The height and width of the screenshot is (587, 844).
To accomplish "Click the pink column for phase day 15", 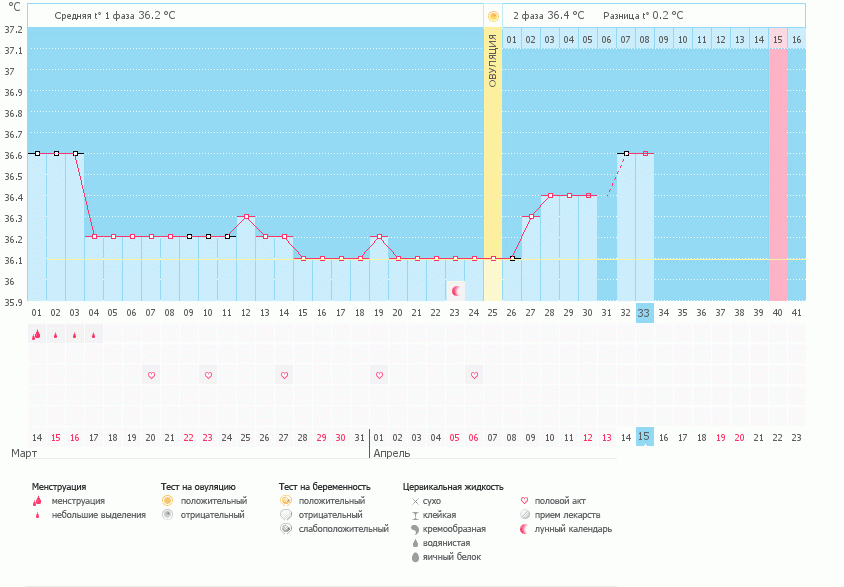I will click(x=777, y=170).
